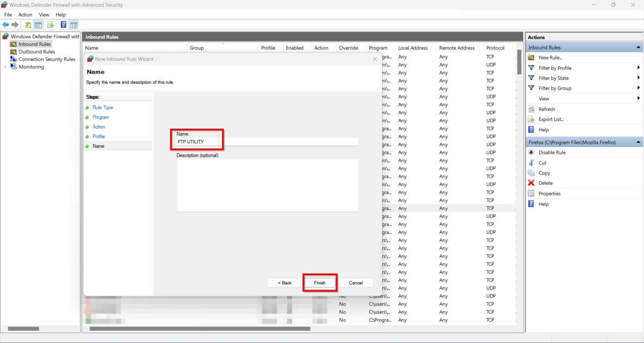Image resolution: width=644 pixels, height=343 pixels.
Task: Click the back arrow toolbar icon
Action: [x=6, y=25]
